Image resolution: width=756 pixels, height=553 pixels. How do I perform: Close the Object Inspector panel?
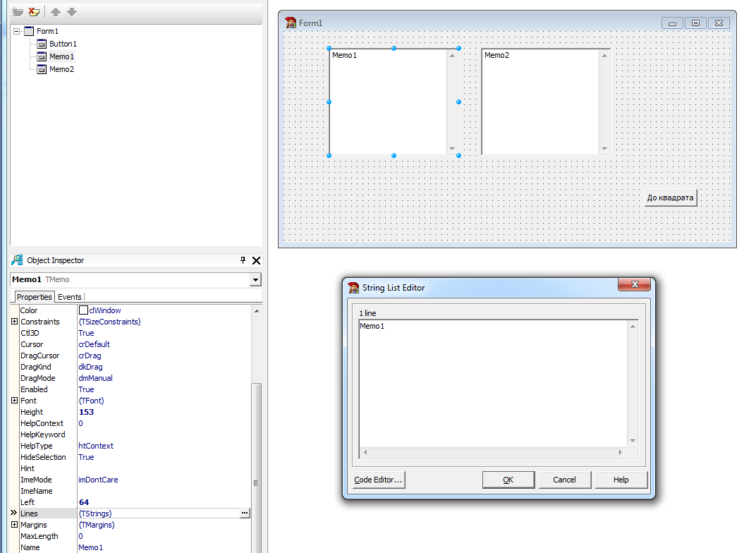257,260
